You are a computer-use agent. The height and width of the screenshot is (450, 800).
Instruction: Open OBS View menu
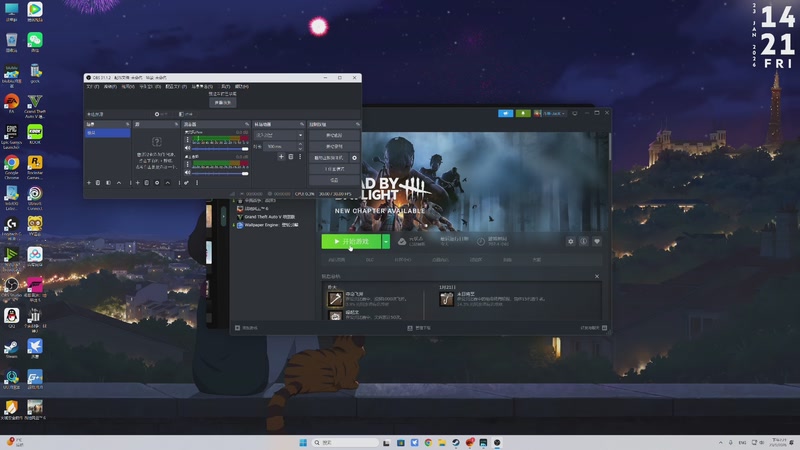(x=128, y=86)
